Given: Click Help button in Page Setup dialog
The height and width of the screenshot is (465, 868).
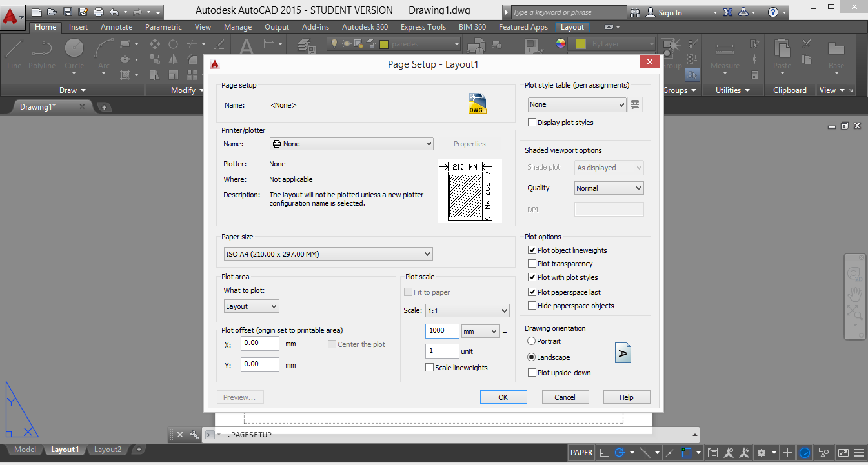Looking at the screenshot, I should click(627, 397).
